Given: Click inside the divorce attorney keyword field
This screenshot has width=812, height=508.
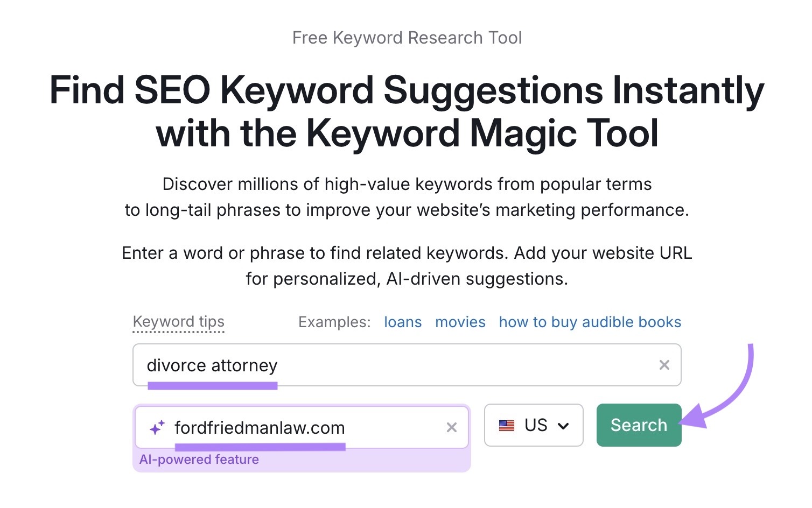Looking at the screenshot, I should 377,365.
